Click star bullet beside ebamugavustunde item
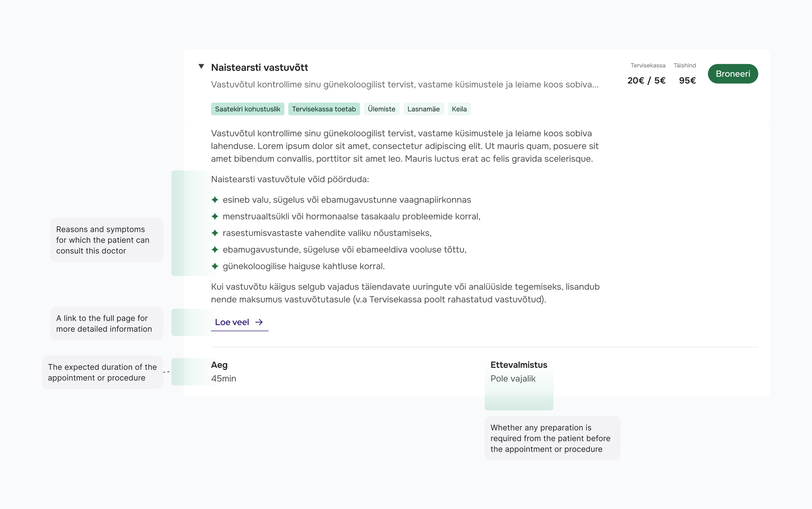 [x=215, y=249]
